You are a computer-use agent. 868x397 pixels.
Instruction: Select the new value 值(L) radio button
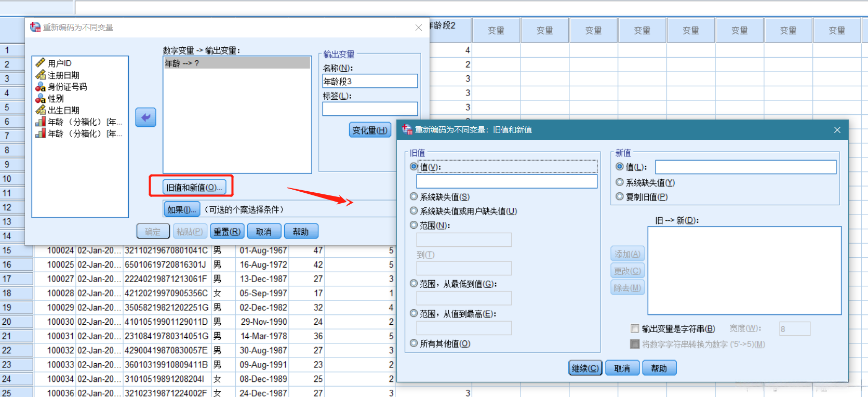coord(619,167)
